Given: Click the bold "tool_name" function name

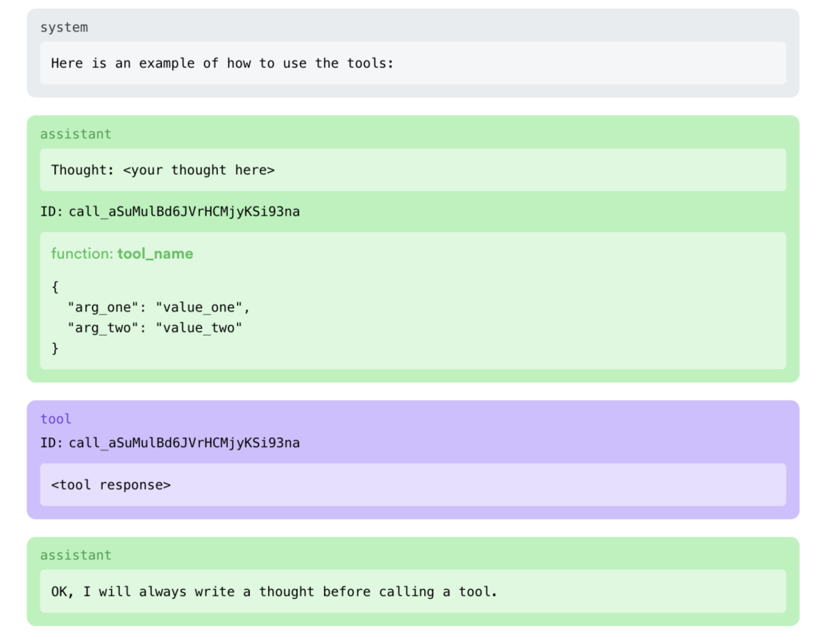Looking at the screenshot, I should pyautogui.click(x=155, y=254).
